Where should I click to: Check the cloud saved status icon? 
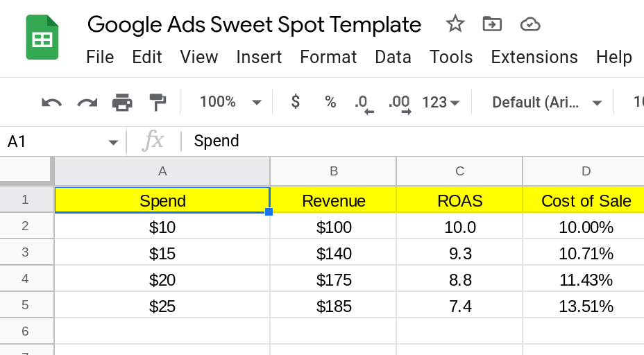[x=529, y=24]
